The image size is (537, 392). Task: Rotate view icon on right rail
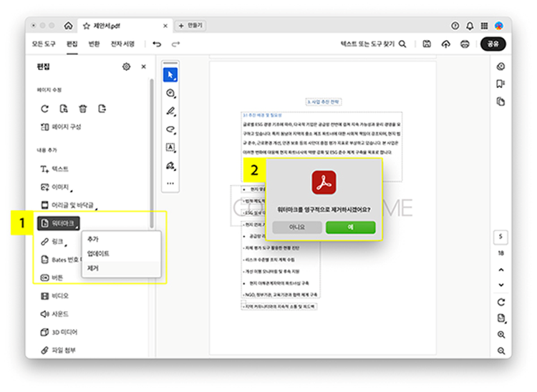pos(501,302)
